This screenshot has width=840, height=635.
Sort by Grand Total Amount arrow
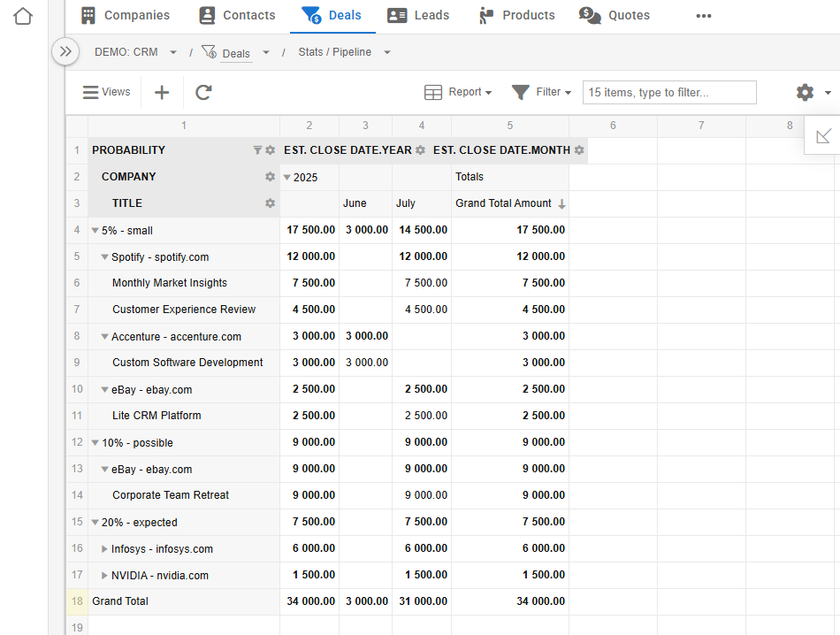click(x=561, y=204)
